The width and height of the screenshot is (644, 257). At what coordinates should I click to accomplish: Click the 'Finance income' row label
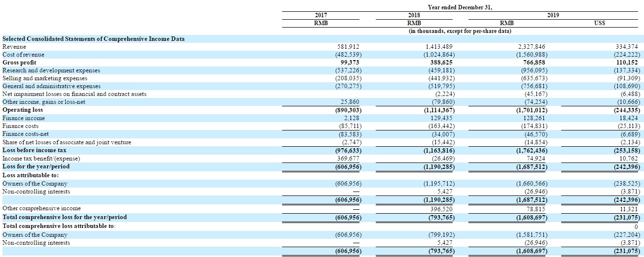tap(24, 118)
